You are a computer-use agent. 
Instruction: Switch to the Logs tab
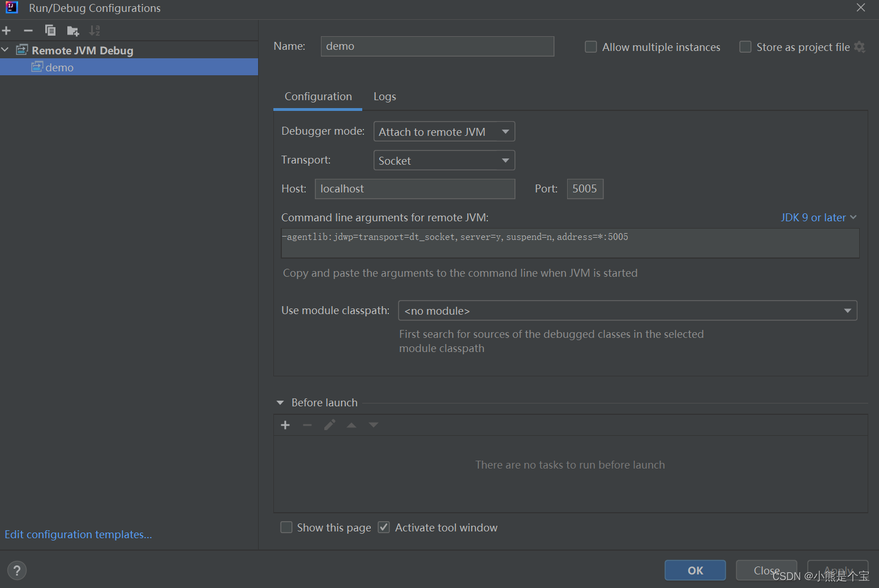tap(384, 96)
